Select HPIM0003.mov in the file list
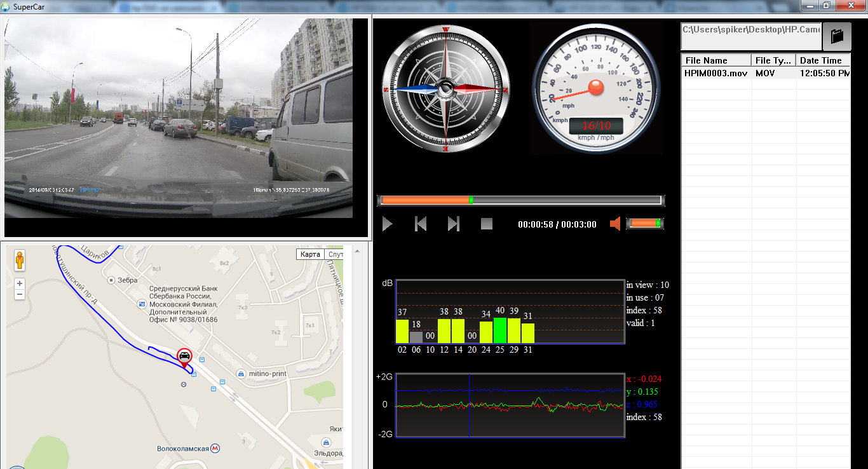The height and width of the screenshot is (469, 868). tap(715, 73)
